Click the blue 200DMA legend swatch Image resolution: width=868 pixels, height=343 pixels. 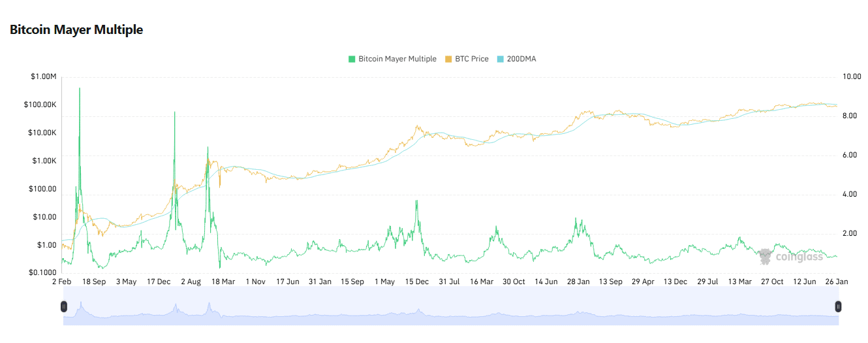pyautogui.click(x=501, y=59)
